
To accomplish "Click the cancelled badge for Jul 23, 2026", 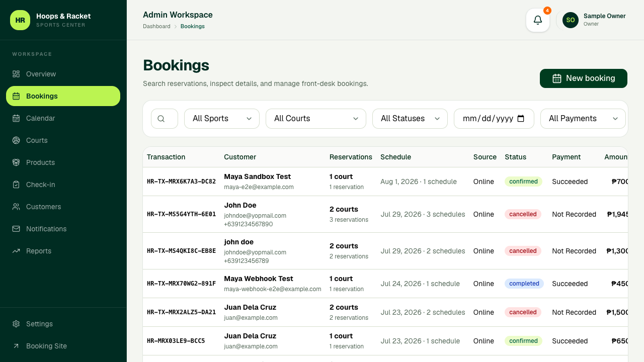I will coord(523,312).
